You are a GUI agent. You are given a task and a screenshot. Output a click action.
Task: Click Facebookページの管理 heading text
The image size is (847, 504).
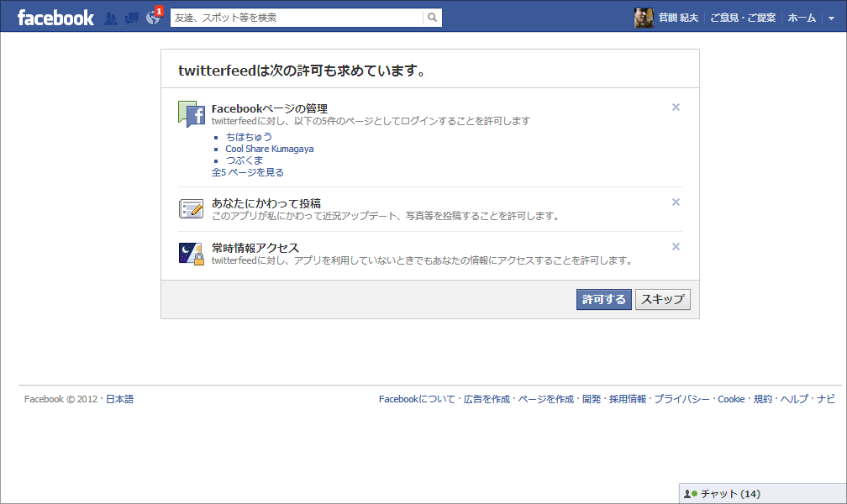coord(270,108)
